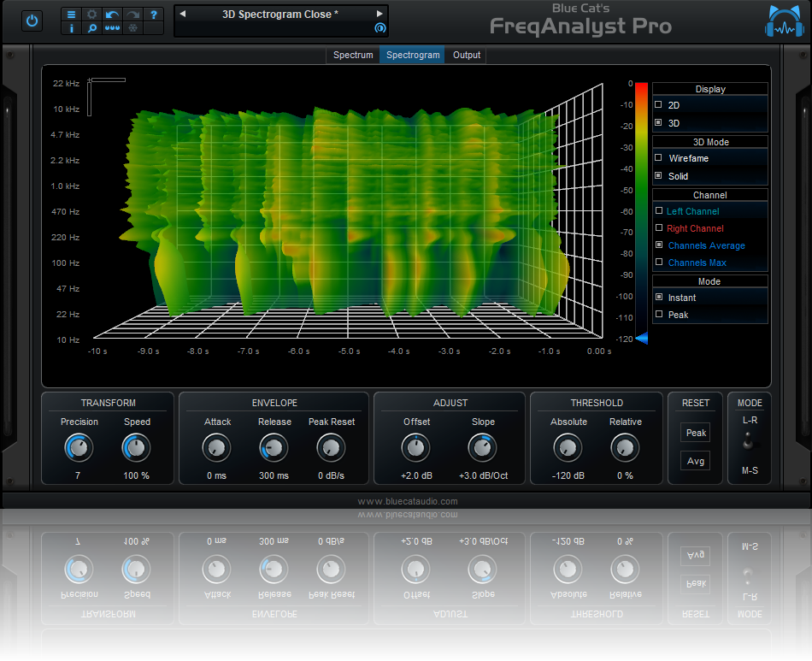Click the undo arrow icon
Screen dimensions: 812x661
[112, 15]
